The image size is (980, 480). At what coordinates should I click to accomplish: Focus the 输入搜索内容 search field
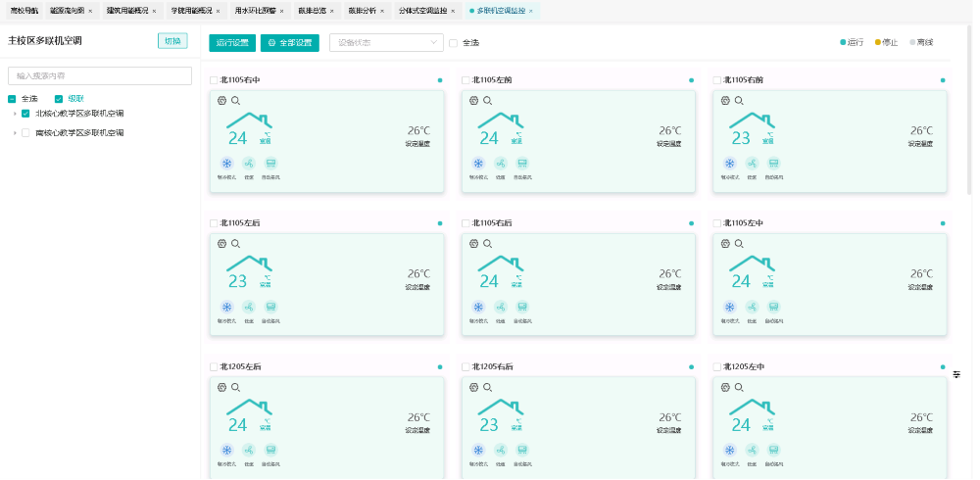pyautogui.click(x=100, y=75)
